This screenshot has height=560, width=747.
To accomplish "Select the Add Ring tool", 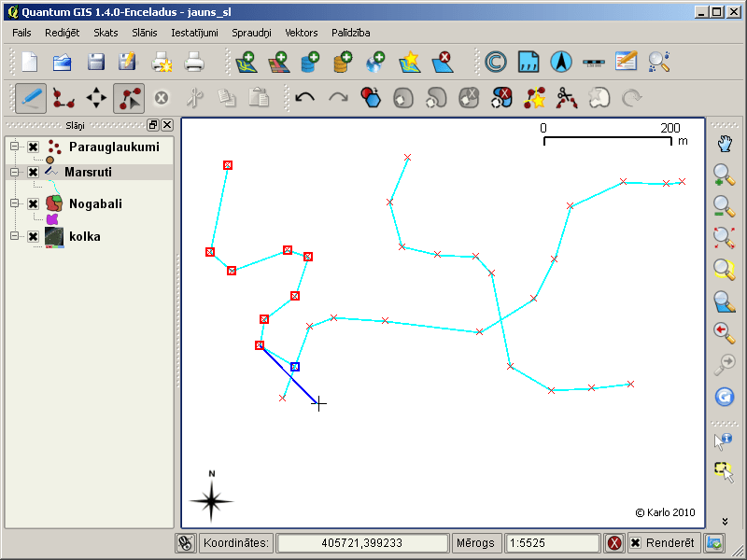I will (x=403, y=99).
